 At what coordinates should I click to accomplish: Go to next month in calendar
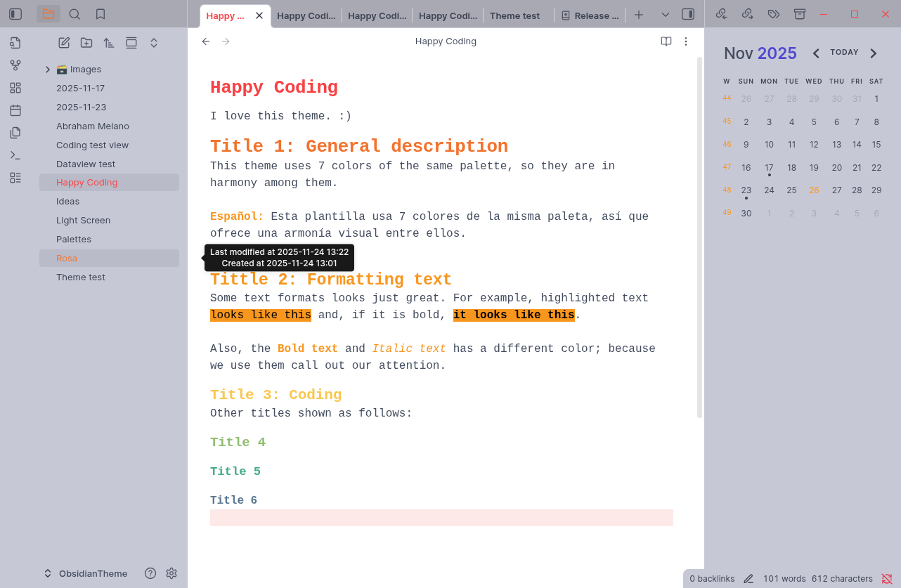pos(874,53)
